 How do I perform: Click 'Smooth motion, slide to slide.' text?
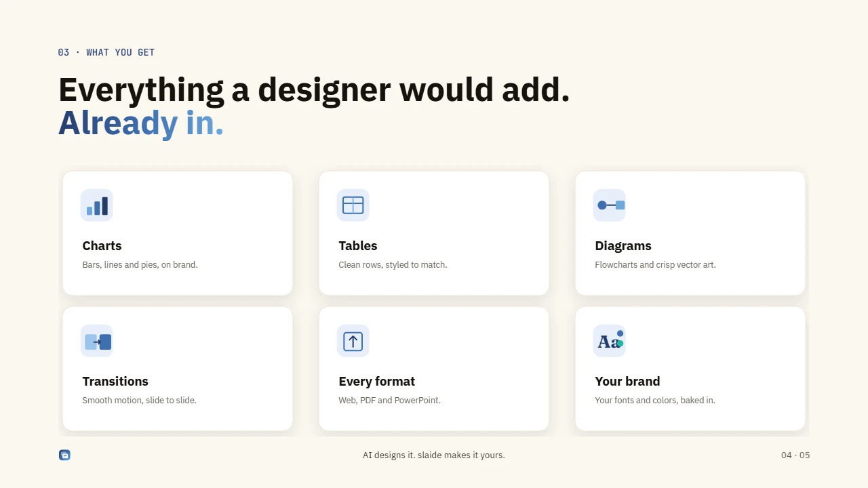pos(139,400)
